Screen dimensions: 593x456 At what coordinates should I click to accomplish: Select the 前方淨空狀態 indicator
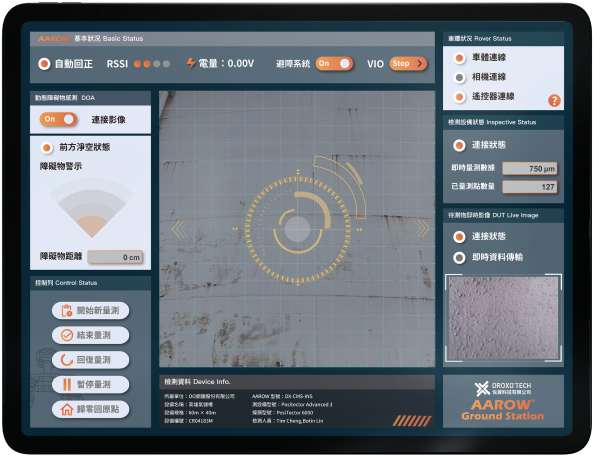point(47,147)
